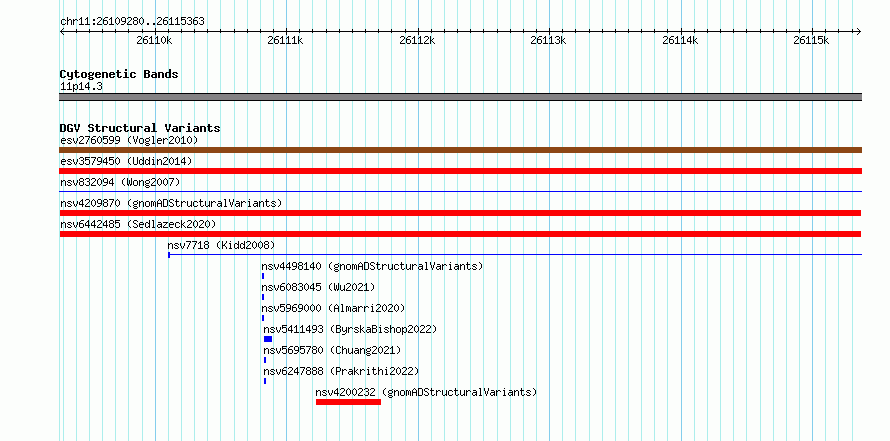Click the nsv832094 (Wong2007) label

[120, 182]
